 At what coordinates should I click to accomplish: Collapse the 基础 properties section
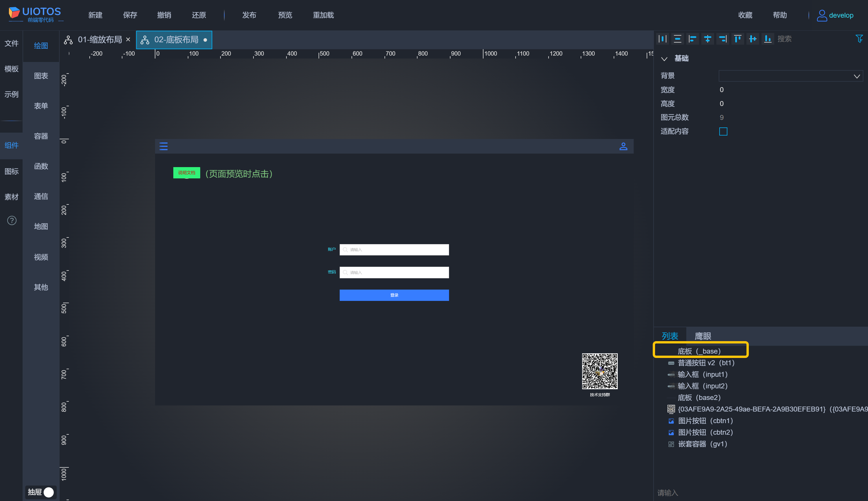(664, 59)
